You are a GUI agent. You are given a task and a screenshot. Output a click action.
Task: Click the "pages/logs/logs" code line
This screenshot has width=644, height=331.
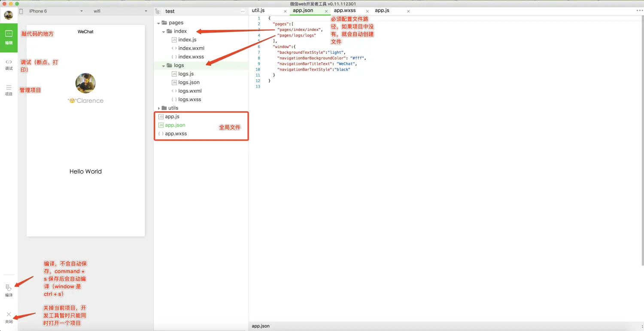click(x=297, y=35)
